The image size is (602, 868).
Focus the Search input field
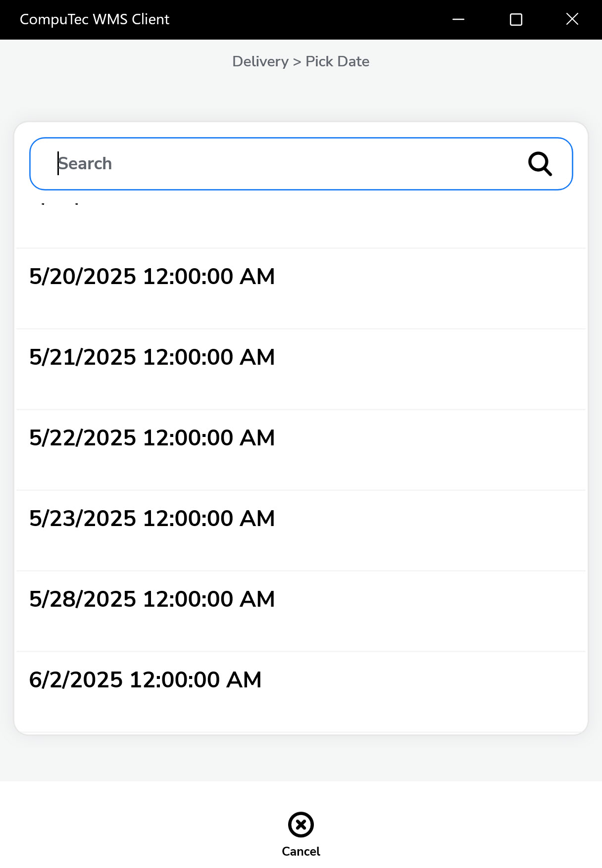287,164
